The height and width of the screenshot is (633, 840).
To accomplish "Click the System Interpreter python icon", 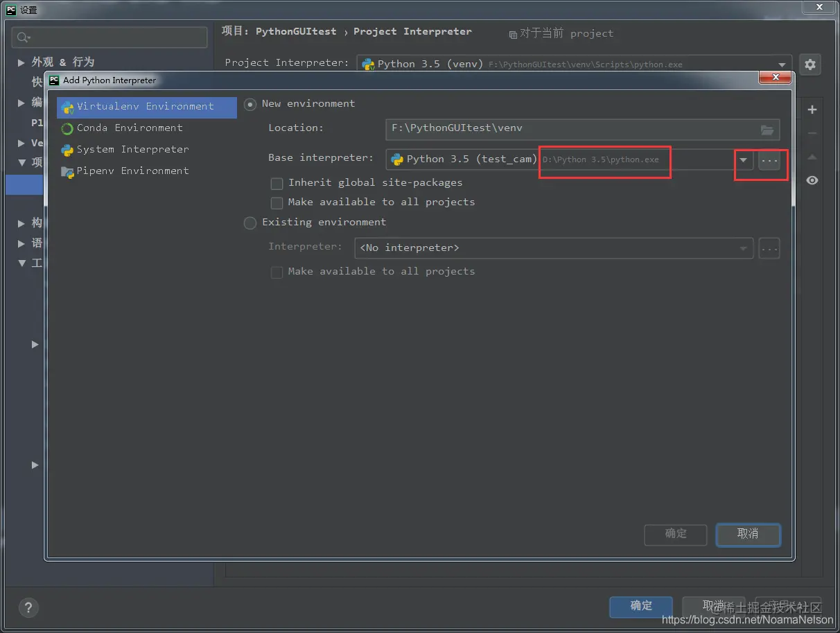I will [67, 150].
